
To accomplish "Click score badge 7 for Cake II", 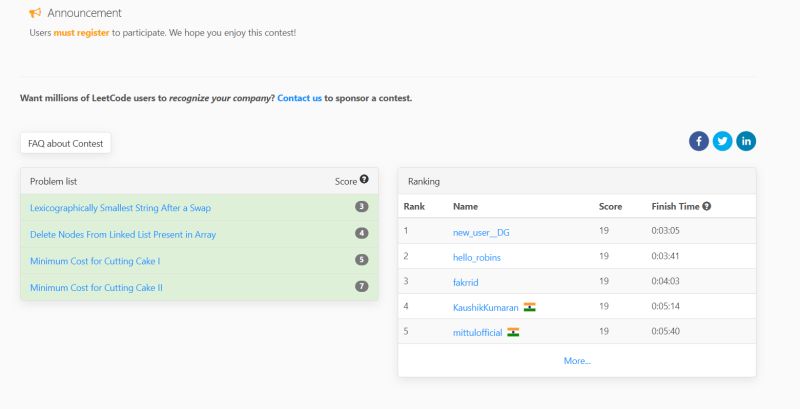I will [x=362, y=287].
